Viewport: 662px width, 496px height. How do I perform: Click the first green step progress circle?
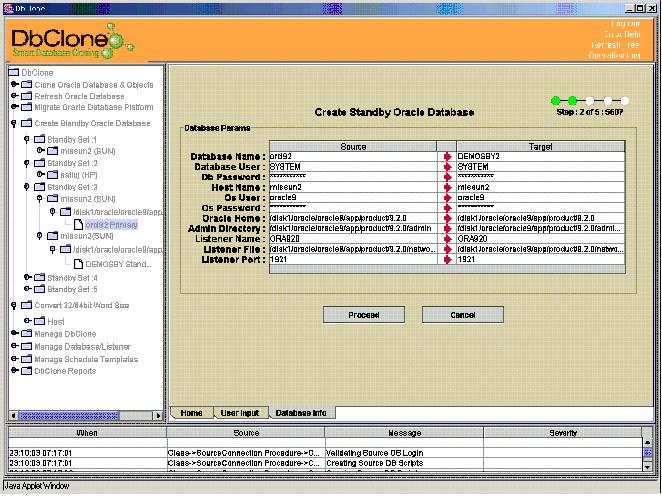(x=556, y=100)
